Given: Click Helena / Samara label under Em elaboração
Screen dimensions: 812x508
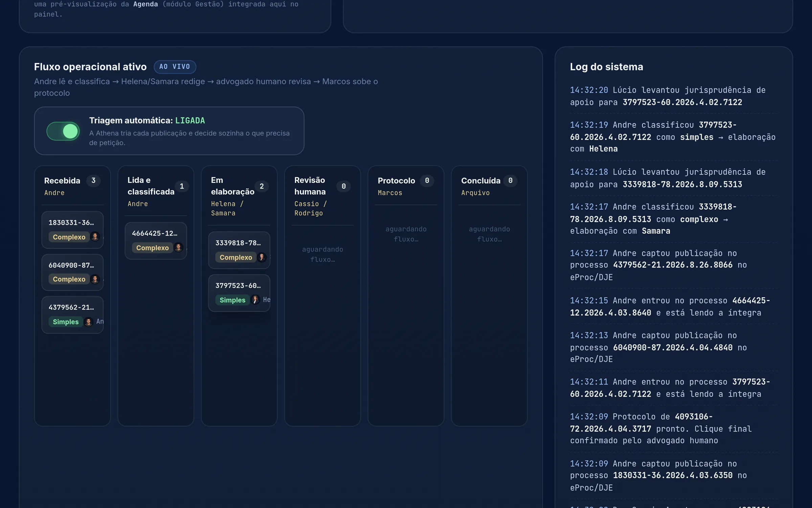Looking at the screenshot, I should pyautogui.click(x=227, y=208).
